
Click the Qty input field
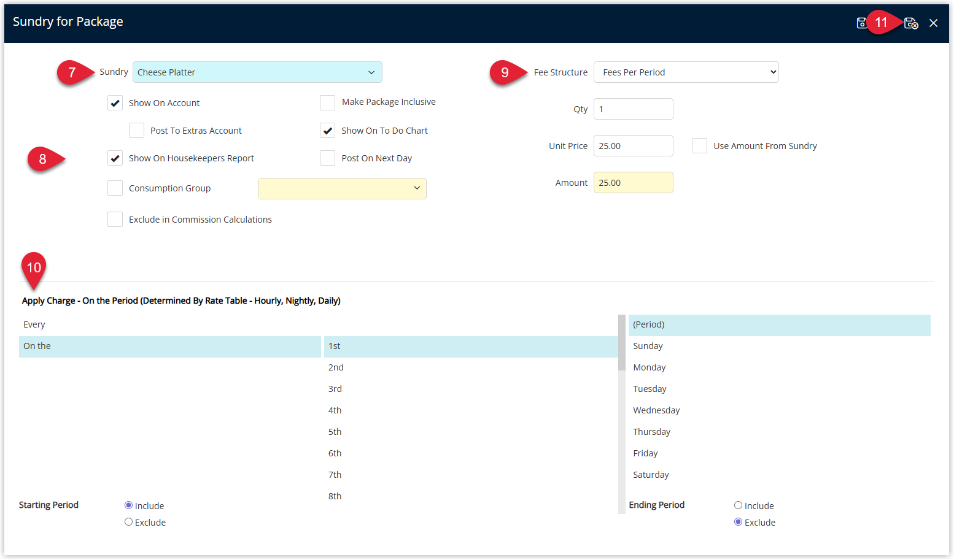[x=633, y=109]
